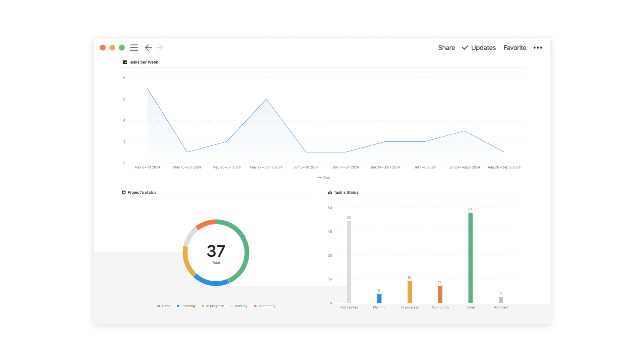Go forward with the right arrow

pyautogui.click(x=160, y=48)
